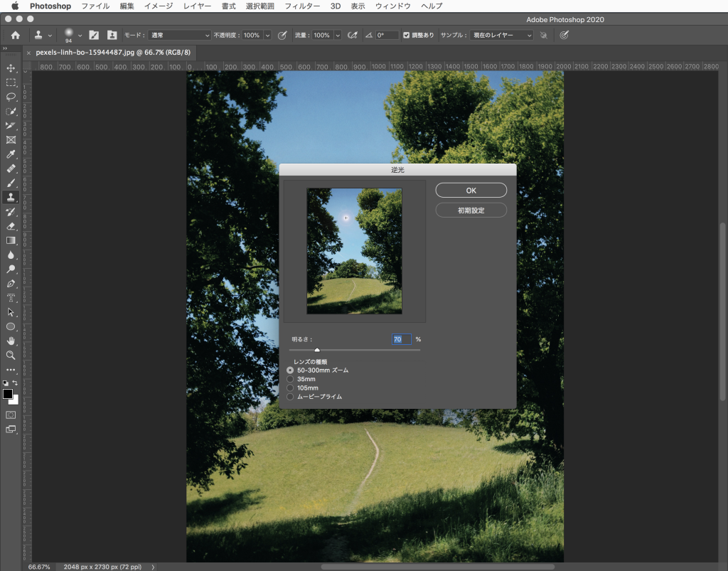The image size is (728, 571).
Task: Click the Home icon in options bar
Action: click(x=15, y=35)
